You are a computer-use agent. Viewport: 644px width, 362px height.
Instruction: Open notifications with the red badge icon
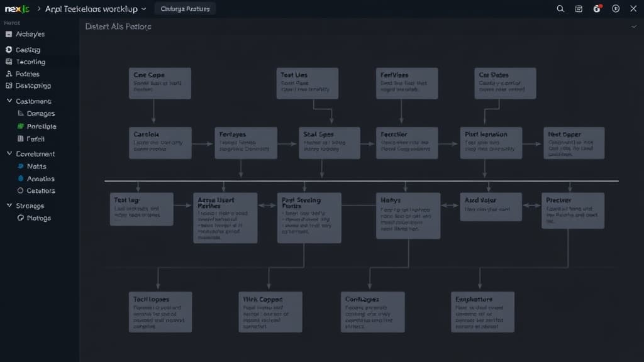pos(597,8)
